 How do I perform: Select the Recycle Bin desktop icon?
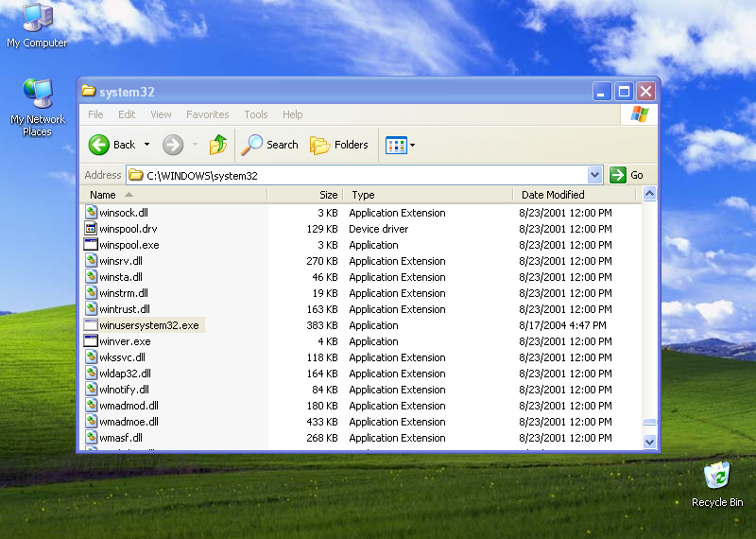[717, 484]
